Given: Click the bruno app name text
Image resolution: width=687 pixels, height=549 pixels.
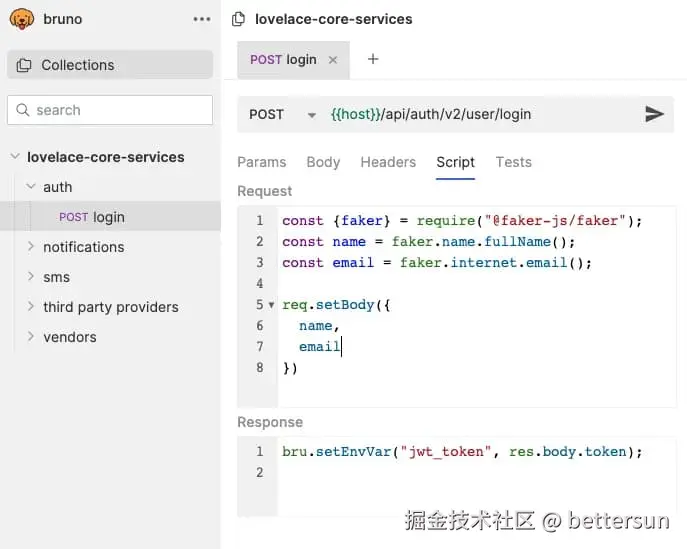Looking at the screenshot, I should point(63,19).
